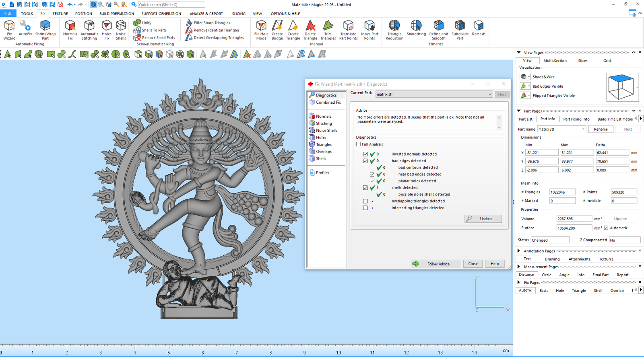Open the TOOLS ribbon tab

pyautogui.click(x=27, y=14)
